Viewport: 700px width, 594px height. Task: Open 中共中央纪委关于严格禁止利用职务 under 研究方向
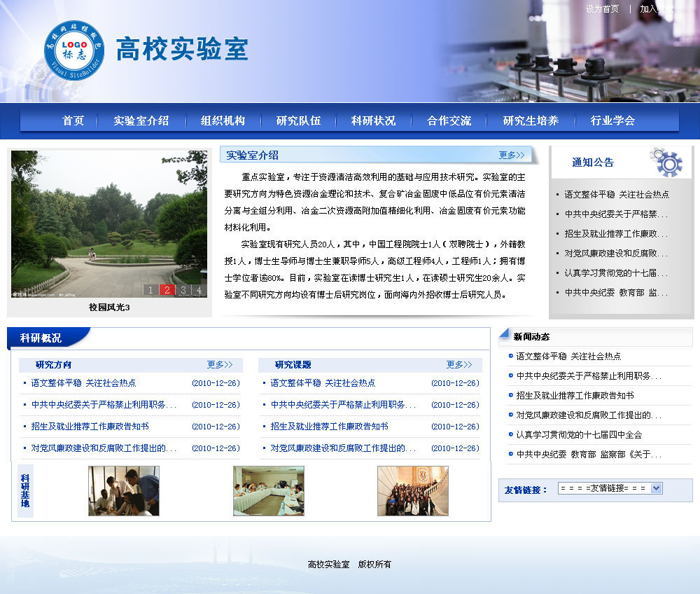pos(104,405)
